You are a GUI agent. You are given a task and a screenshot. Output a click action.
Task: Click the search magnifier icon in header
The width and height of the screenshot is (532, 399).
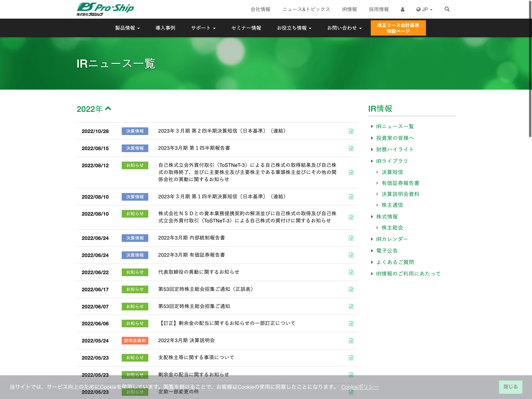447,9
